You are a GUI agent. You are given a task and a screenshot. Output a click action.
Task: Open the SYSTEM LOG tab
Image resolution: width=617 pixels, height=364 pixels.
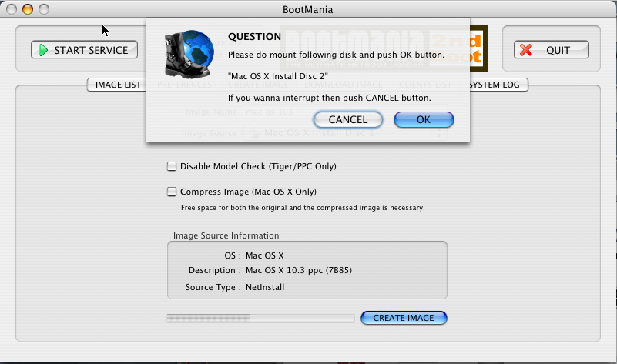498,85
